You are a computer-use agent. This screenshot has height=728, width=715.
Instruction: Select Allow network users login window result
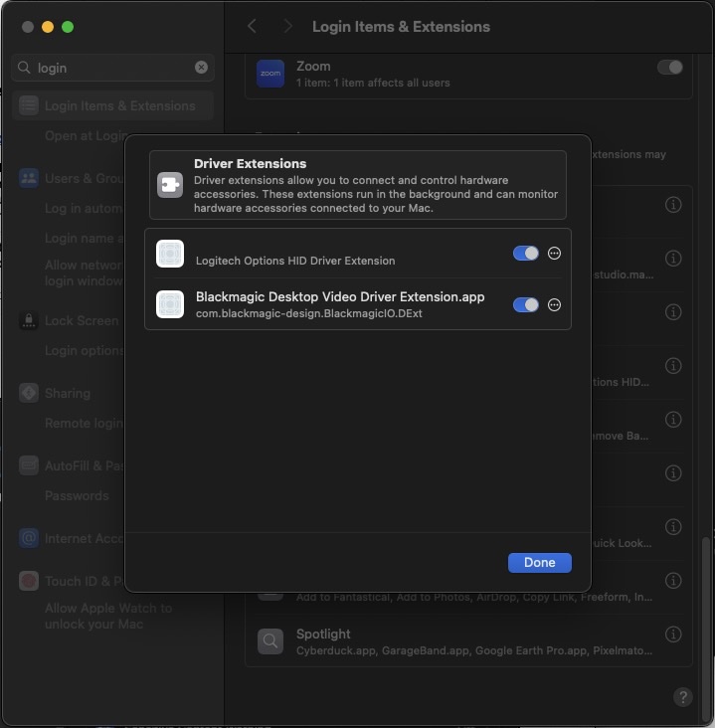click(x=85, y=273)
